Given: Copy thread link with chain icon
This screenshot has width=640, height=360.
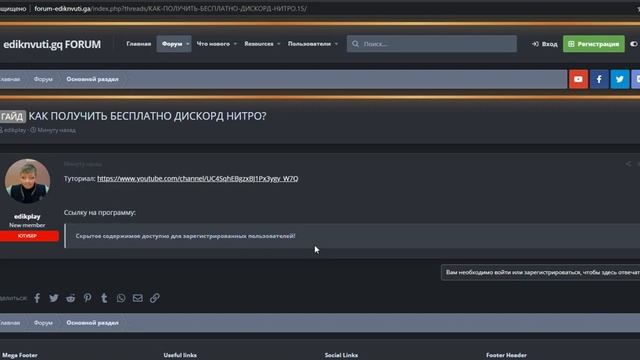Looking at the screenshot, I should pyautogui.click(x=155, y=298).
